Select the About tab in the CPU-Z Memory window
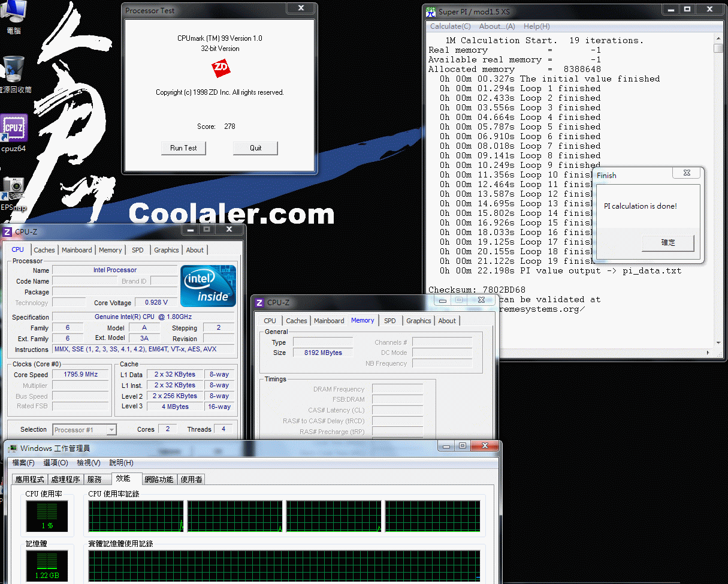 point(447,321)
